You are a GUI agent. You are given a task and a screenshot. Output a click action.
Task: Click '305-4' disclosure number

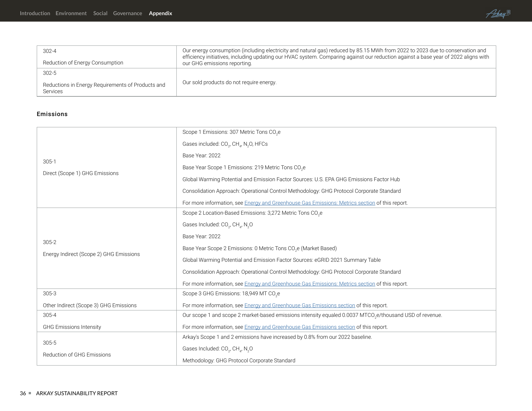[50, 315]
